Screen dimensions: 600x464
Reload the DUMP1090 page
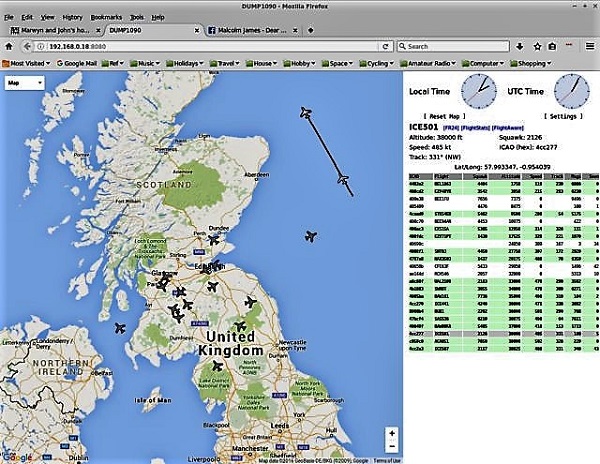click(385, 46)
